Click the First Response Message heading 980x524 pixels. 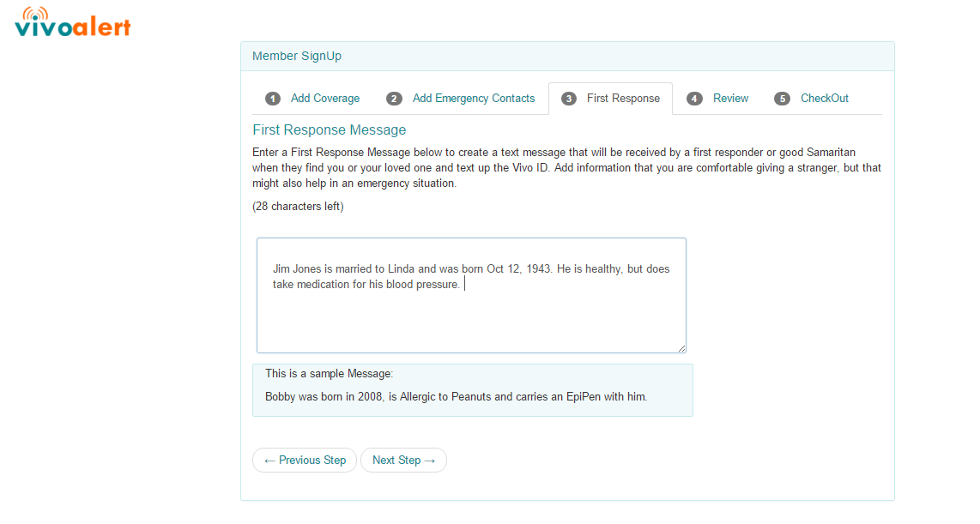[x=330, y=129]
